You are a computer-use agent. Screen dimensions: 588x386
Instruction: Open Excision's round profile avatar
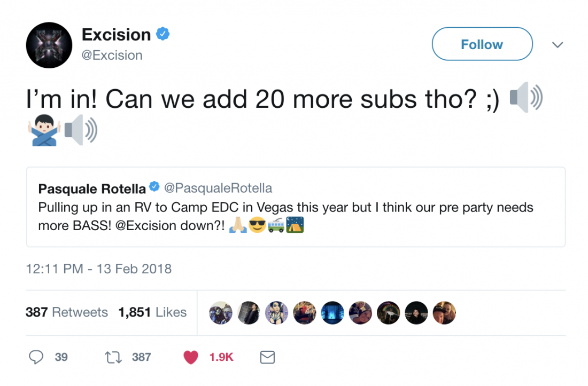click(49, 45)
